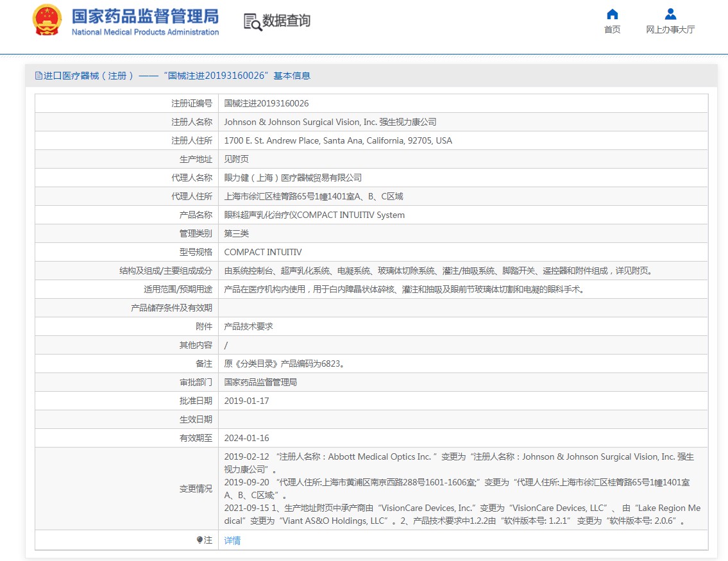Click the product name 眼科超声乳化治疗仪COMPACT INTUITIV System

coord(314,215)
